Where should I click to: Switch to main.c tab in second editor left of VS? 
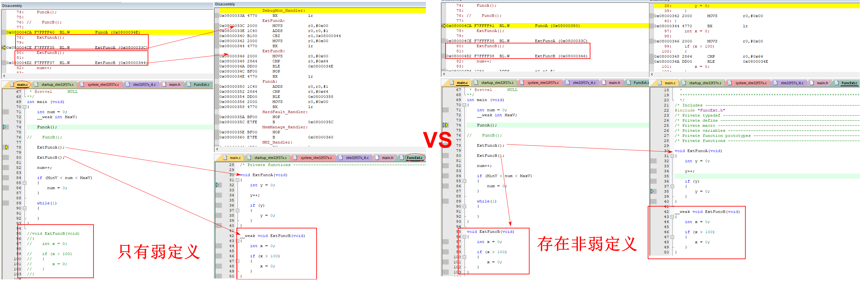pyautogui.click(x=232, y=158)
